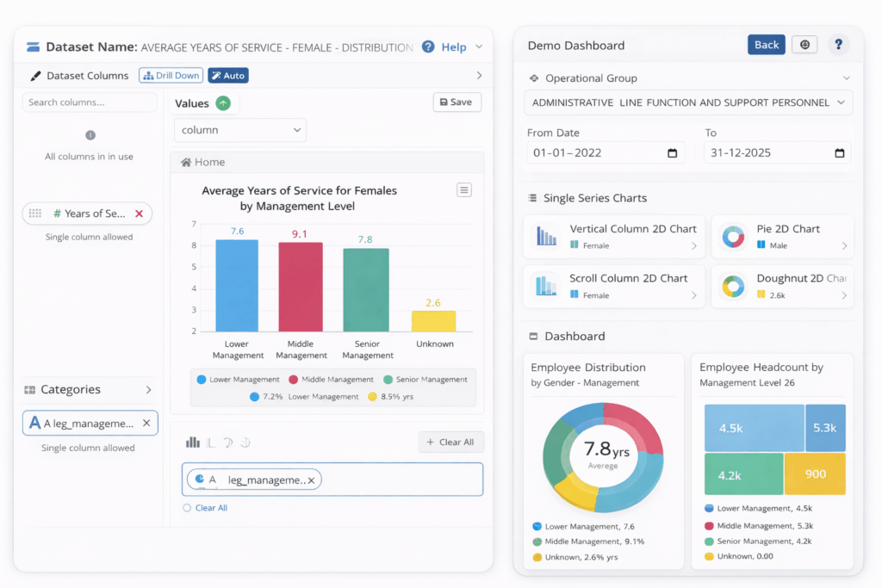Click the green up-arrow Values icon
This screenshot has width=882, height=588.
223,103
